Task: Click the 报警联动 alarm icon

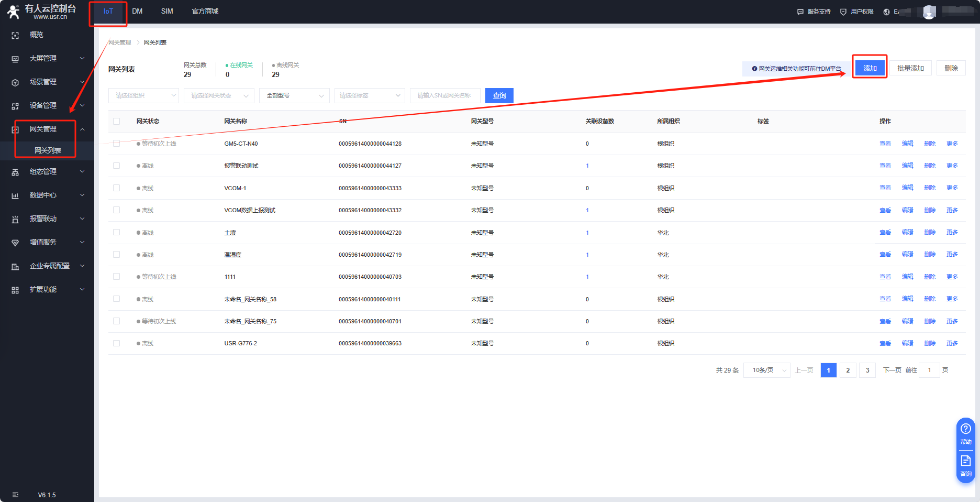Action: tap(15, 219)
